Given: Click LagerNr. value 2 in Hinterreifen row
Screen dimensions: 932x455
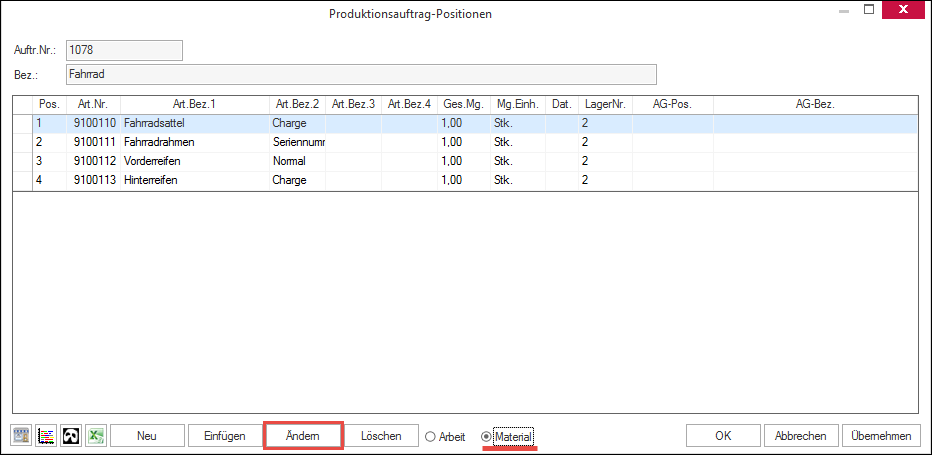Looking at the screenshot, I should [605, 180].
